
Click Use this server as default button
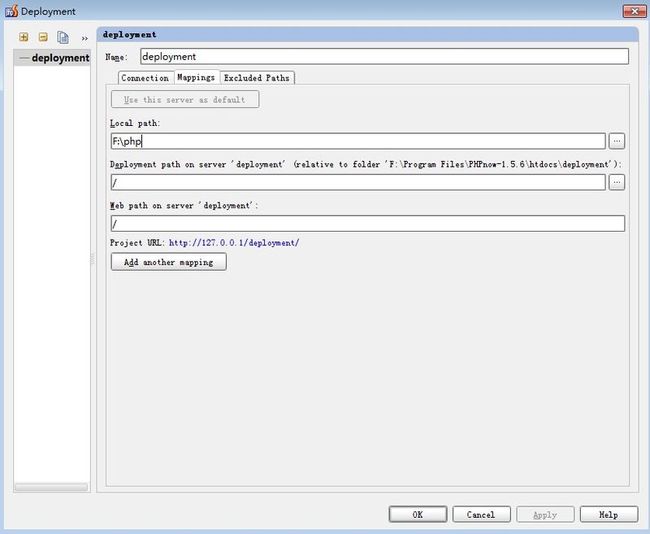point(185,100)
